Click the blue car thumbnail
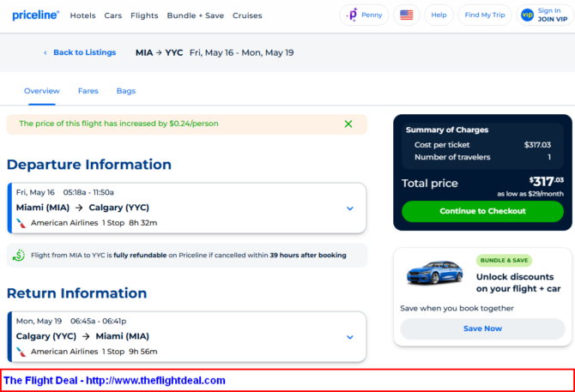The height and width of the screenshot is (392, 575). point(434,272)
